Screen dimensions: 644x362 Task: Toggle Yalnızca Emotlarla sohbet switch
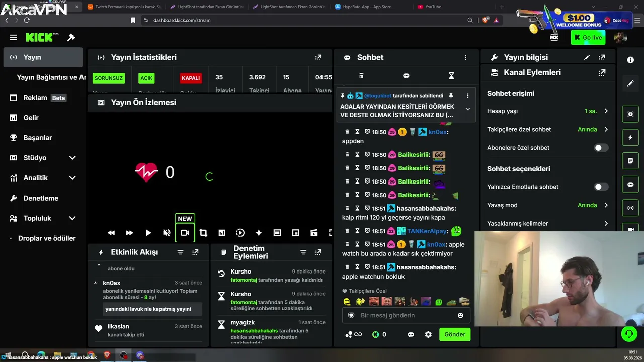[601, 187]
